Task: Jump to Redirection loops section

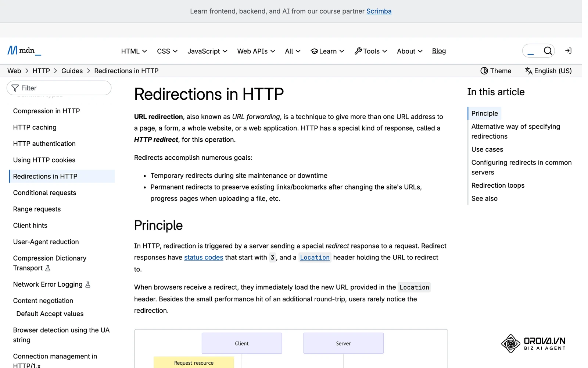Action: point(498,185)
